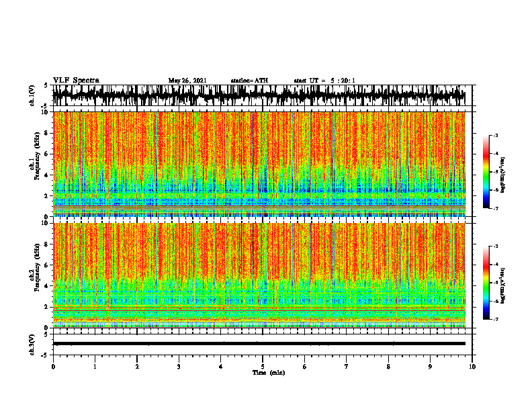Screen dimensions: 532x411
Task: Click the "ch.1 Frequency (kHz)" axis label
Action: [34, 156]
